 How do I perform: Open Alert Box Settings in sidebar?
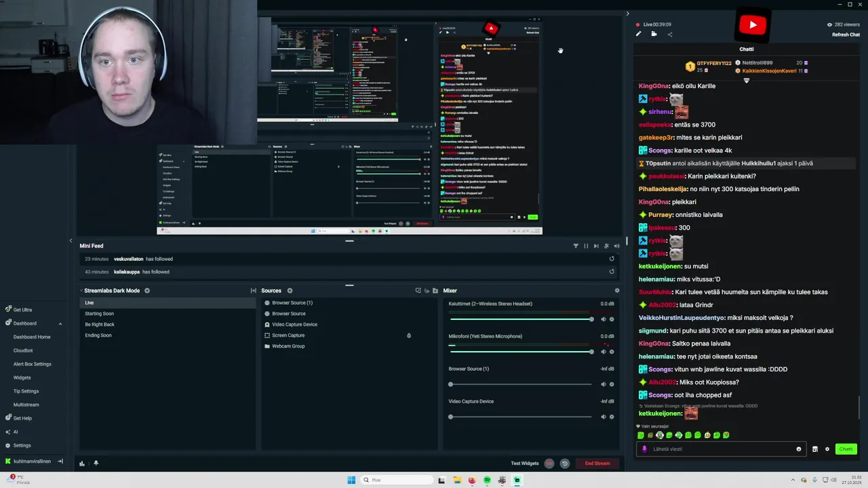pos(33,364)
